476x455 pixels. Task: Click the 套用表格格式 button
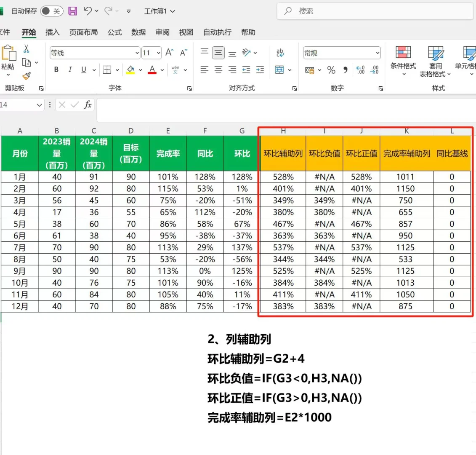coord(435,61)
